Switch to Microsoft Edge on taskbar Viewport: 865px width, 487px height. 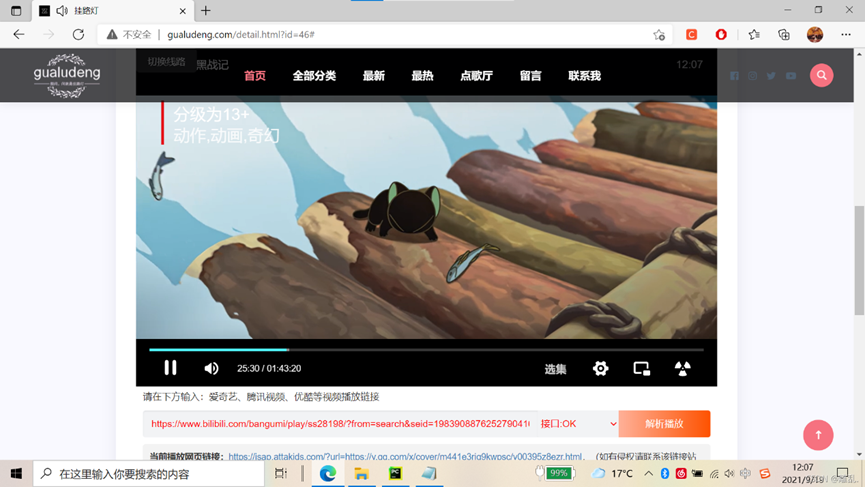(x=328, y=473)
